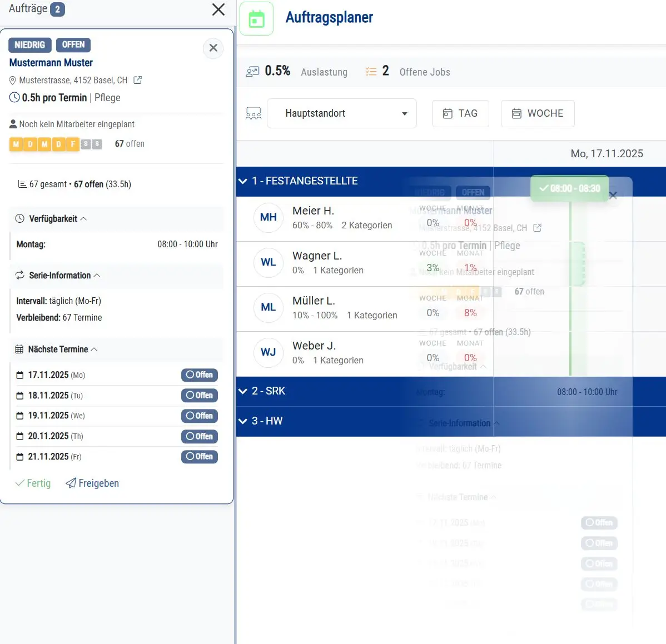666x644 pixels.
Task: Click the ML avatar for Müller L.
Action: coord(268,307)
